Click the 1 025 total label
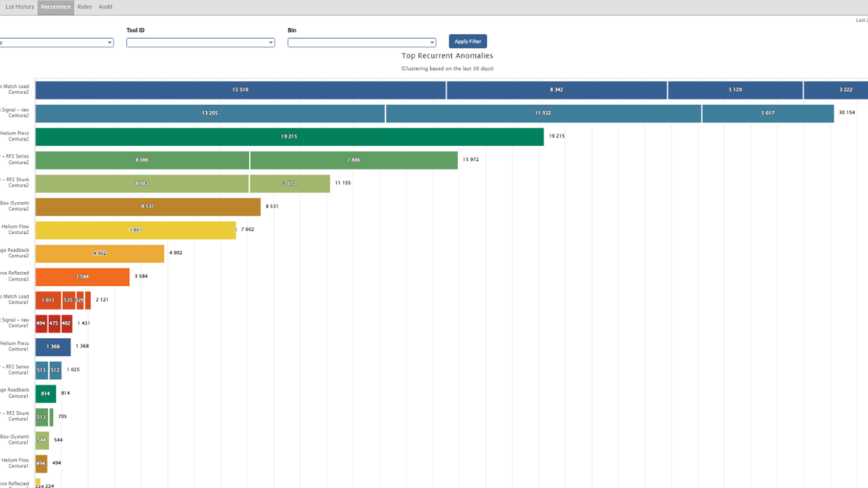 [73, 370]
